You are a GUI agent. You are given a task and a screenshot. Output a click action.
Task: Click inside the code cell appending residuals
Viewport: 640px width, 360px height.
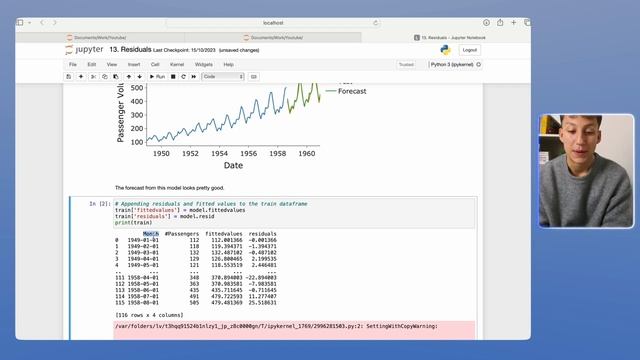294,213
